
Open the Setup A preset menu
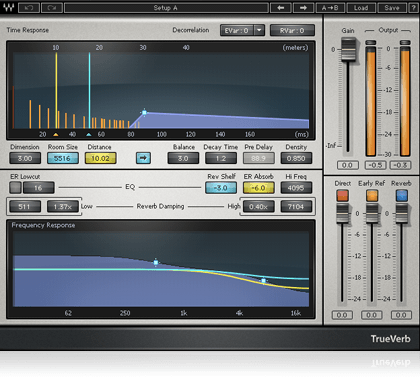point(166,7)
